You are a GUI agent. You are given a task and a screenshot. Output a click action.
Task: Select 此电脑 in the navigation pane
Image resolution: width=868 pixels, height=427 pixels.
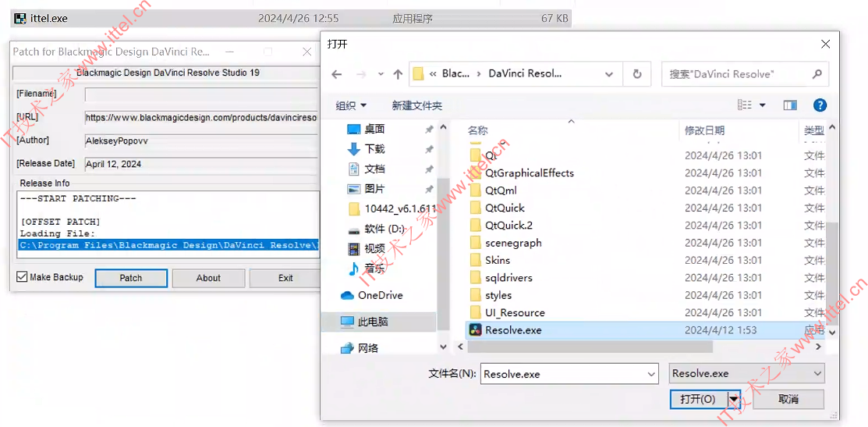pyautogui.click(x=379, y=321)
